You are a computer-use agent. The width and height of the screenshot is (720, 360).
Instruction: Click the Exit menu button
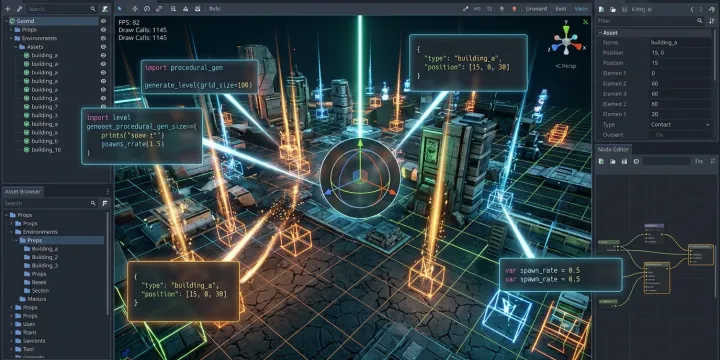[561, 9]
